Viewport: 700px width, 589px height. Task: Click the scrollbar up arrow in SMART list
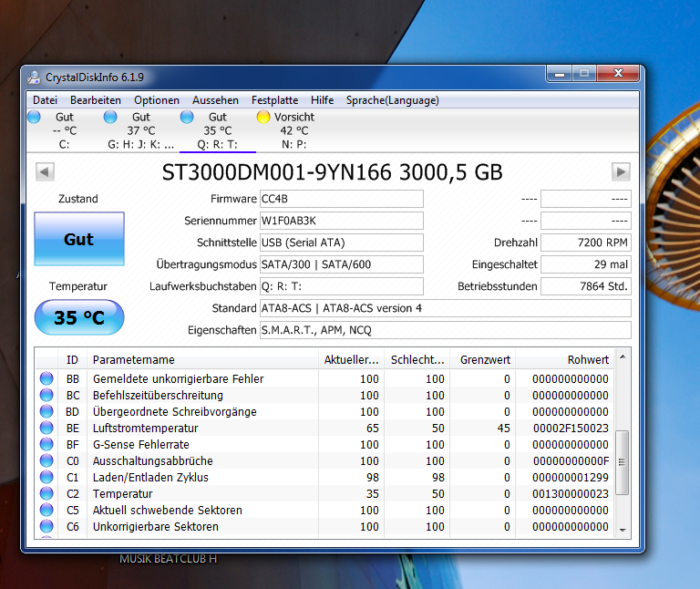pyautogui.click(x=623, y=356)
